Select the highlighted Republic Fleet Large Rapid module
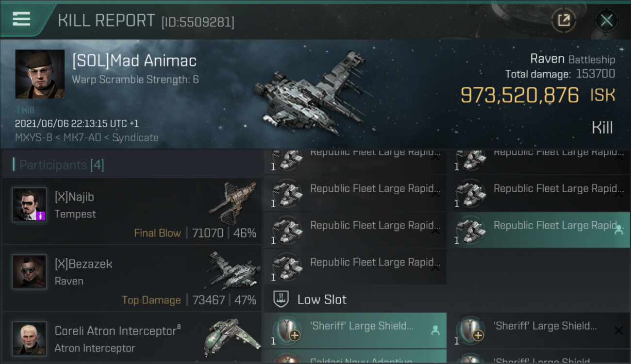The height and width of the screenshot is (364, 631). tap(539, 230)
